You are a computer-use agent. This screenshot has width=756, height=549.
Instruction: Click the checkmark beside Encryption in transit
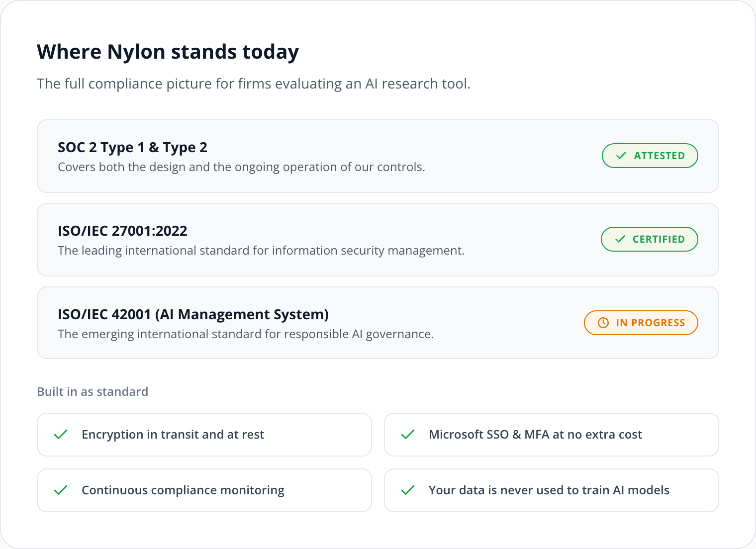tap(61, 435)
